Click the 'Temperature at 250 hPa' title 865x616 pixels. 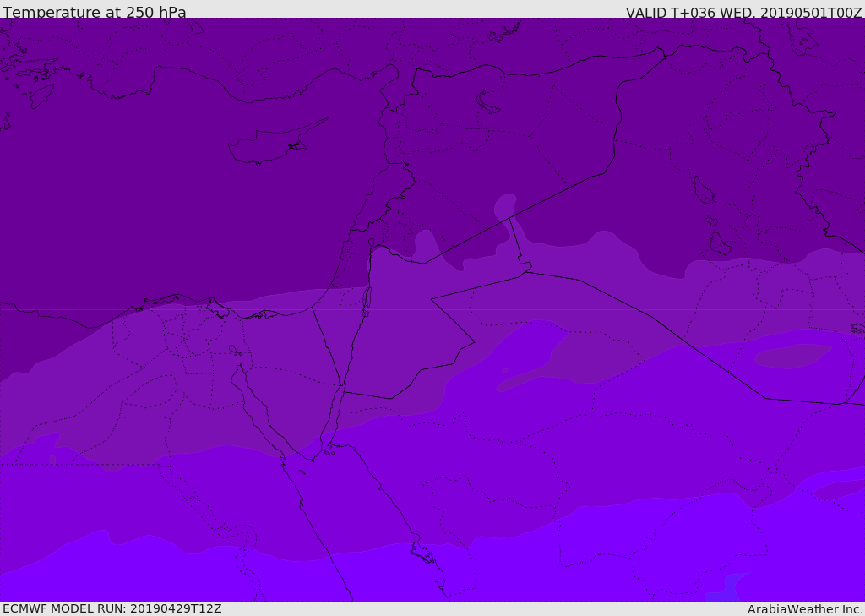(95, 12)
